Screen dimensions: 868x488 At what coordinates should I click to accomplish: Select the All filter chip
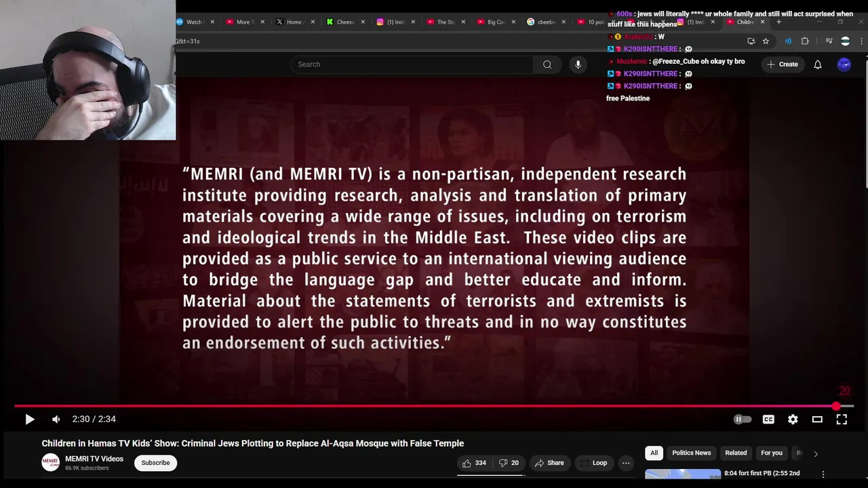pyautogui.click(x=654, y=453)
